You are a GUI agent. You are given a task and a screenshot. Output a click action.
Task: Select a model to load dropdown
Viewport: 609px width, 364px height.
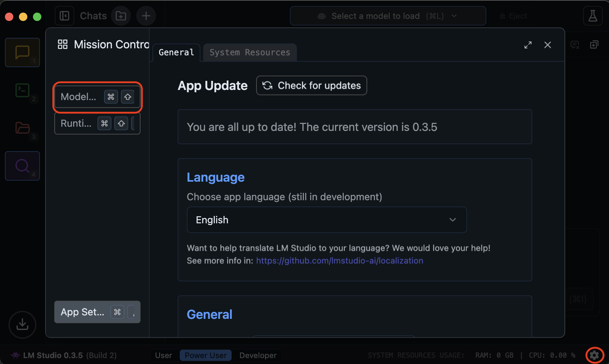tap(388, 16)
